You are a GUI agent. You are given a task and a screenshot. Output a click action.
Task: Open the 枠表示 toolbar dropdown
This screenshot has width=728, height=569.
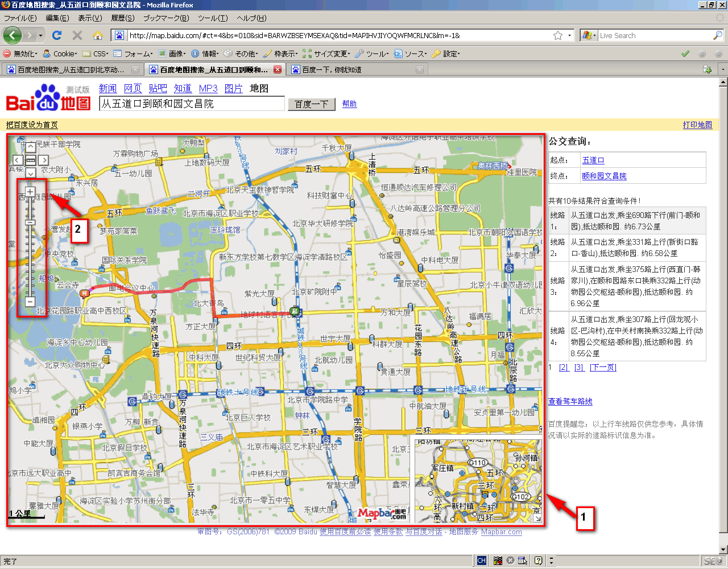pyautogui.click(x=281, y=53)
